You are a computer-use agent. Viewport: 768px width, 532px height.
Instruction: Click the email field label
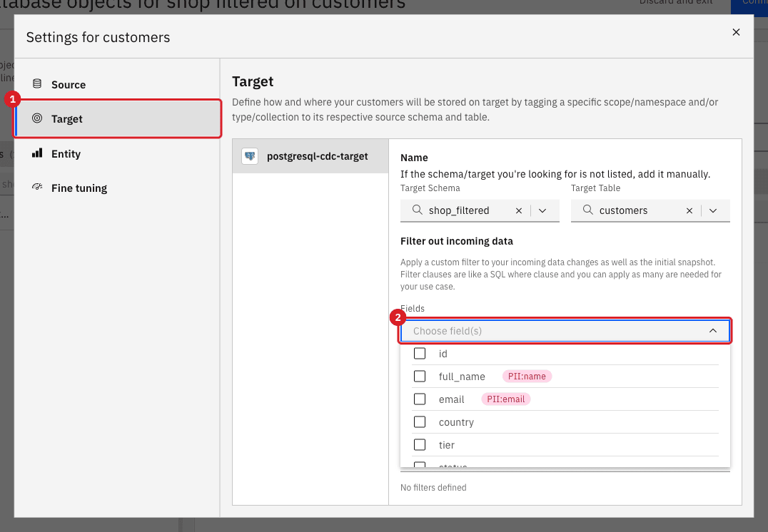tap(452, 399)
